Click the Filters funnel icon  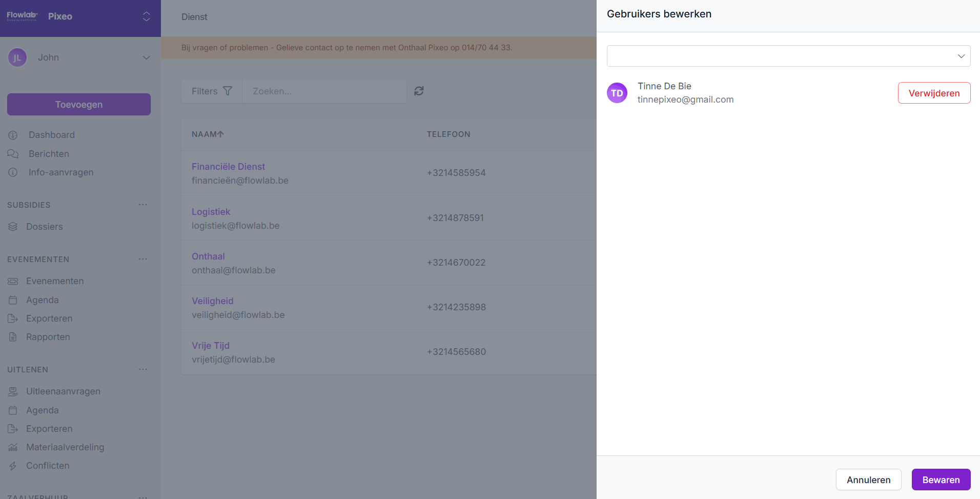(x=228, y=91)
